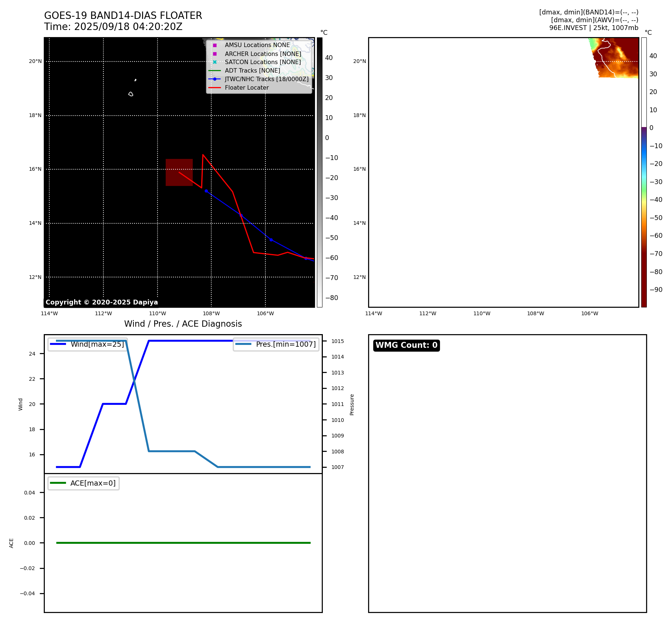Click the 0.04 tick on the ACE axis
This screenshot has height=626, width=672.
point(30,493)
